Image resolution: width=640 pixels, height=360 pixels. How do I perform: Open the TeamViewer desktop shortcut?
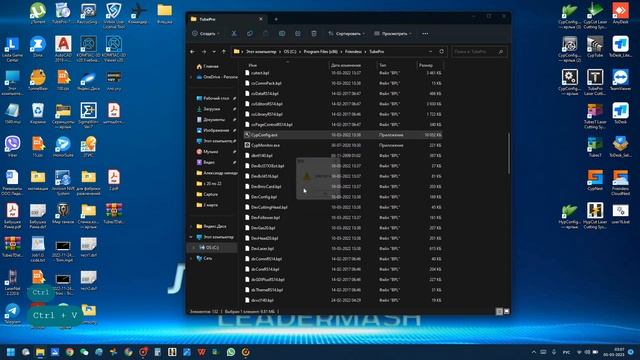pos(620,80)
